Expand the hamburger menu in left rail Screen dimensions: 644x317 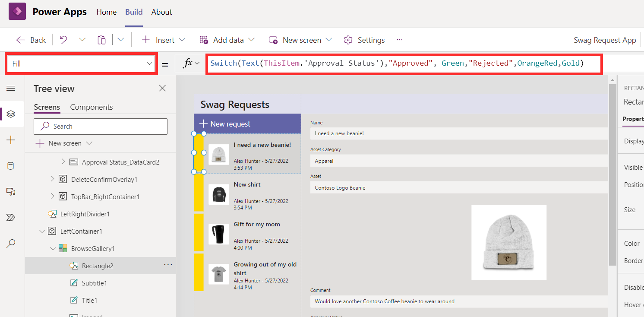11,88
